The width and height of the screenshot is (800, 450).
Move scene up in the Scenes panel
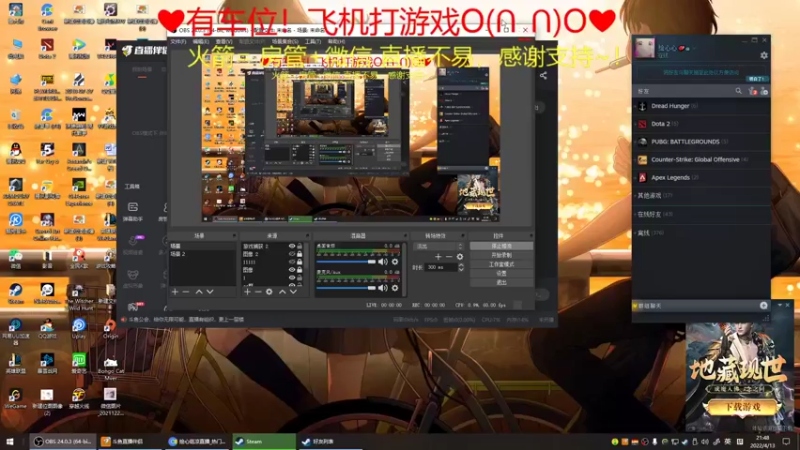pyautogui.click(x=199, y=292)
